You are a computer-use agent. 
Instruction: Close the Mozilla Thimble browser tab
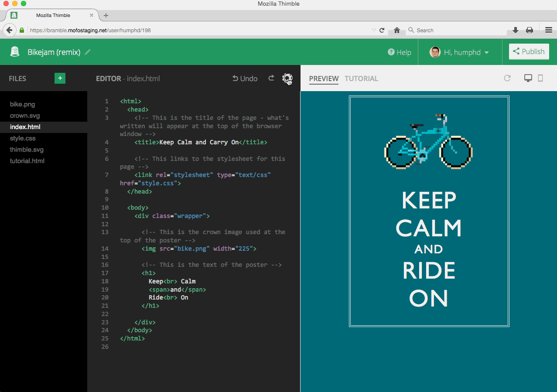click(x=92, y=15)
